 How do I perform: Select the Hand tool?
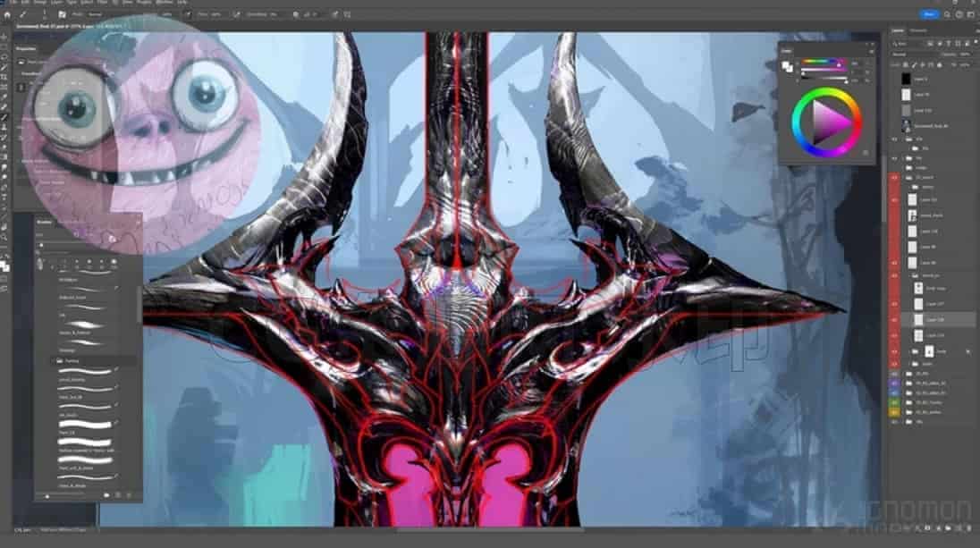(4, 227)
